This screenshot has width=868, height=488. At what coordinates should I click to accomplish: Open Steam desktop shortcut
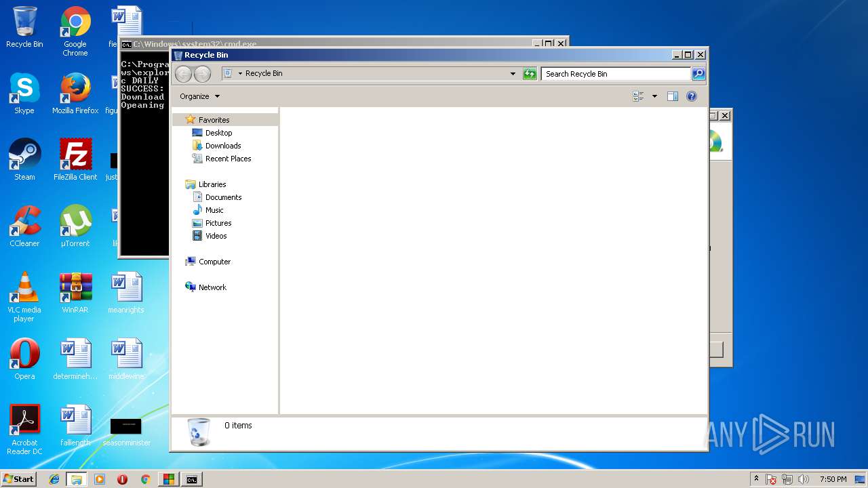[x=24, y=160]
